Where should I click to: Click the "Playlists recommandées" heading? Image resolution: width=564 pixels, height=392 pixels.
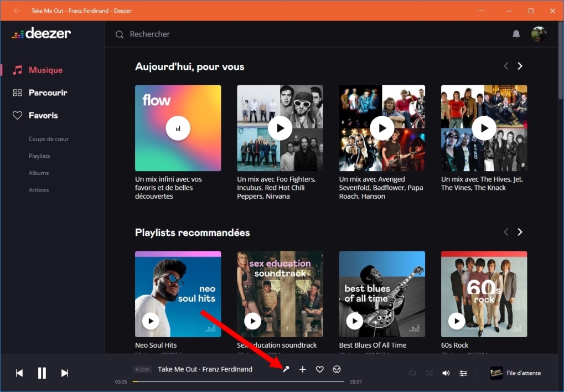(193, 233)
